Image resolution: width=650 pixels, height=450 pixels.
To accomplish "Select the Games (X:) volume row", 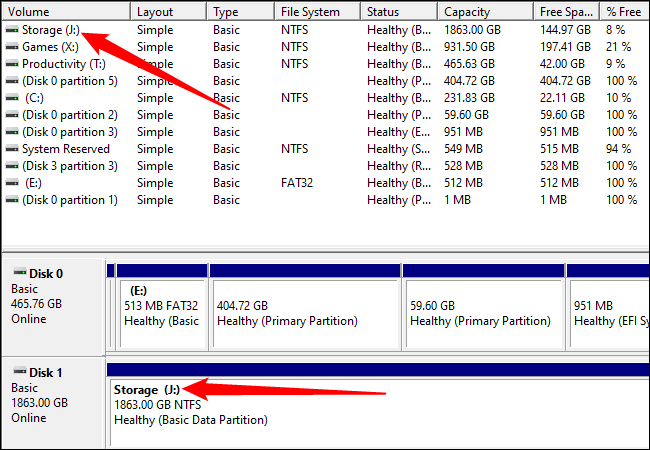I will tap(325, 47).
